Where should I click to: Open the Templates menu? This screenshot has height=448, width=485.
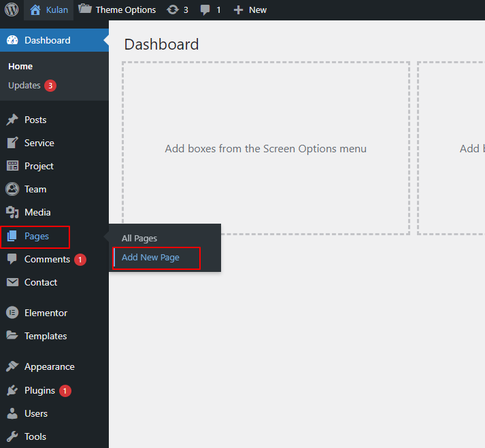pyautogui.click(x=46, y=336)
